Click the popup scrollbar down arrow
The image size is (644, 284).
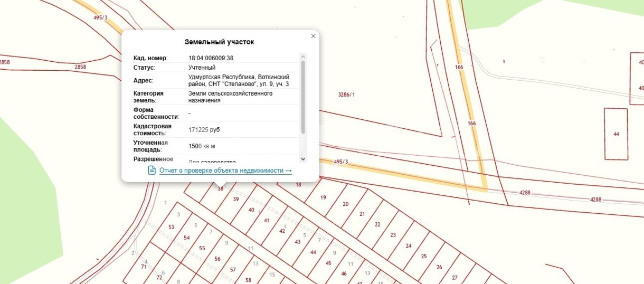[303, 159]
